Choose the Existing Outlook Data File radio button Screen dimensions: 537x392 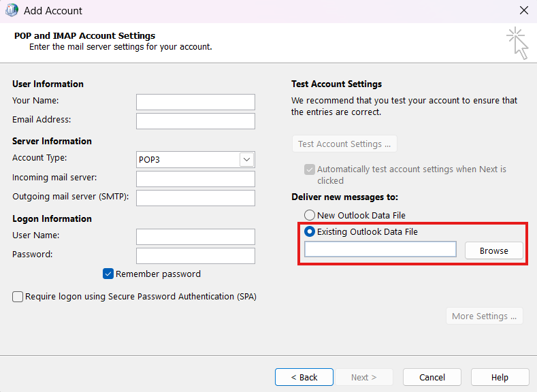coord(310,232)
